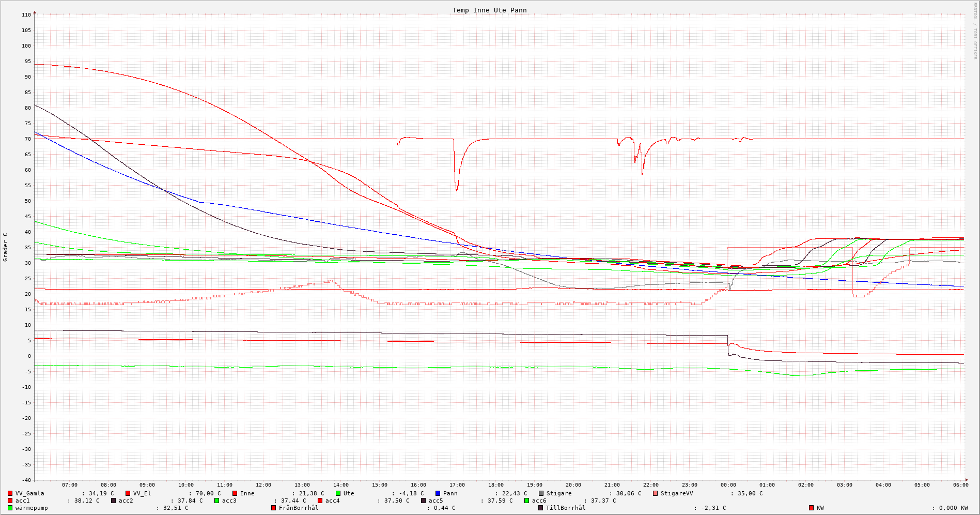Select the green acc3 legend marker
Image resolution: width=980 pixels, height=515 pixels.
(216, 501)
